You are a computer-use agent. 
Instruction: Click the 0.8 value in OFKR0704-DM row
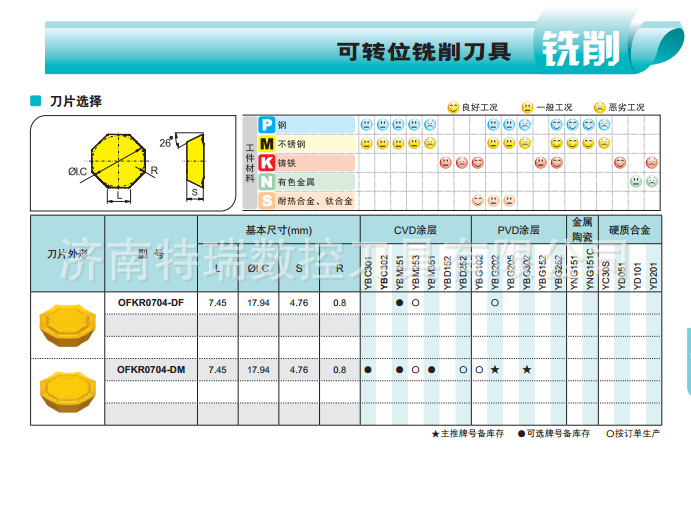pyautogui.click(x=339, y=370)
